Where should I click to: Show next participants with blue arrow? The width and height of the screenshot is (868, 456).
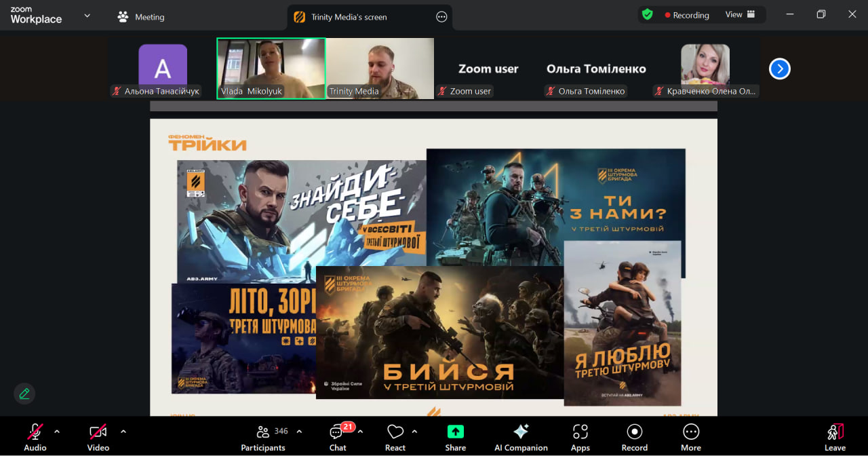pyautogui.click(x=779, y=69)
